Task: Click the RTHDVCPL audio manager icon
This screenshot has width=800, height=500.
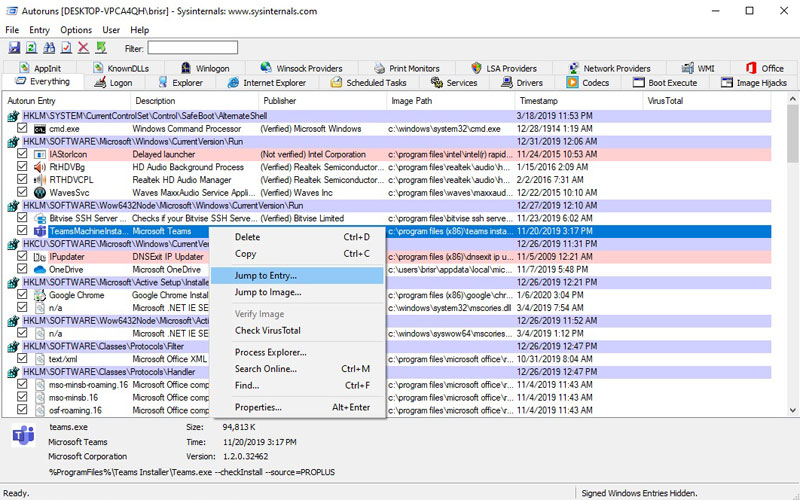Action: 40,180
